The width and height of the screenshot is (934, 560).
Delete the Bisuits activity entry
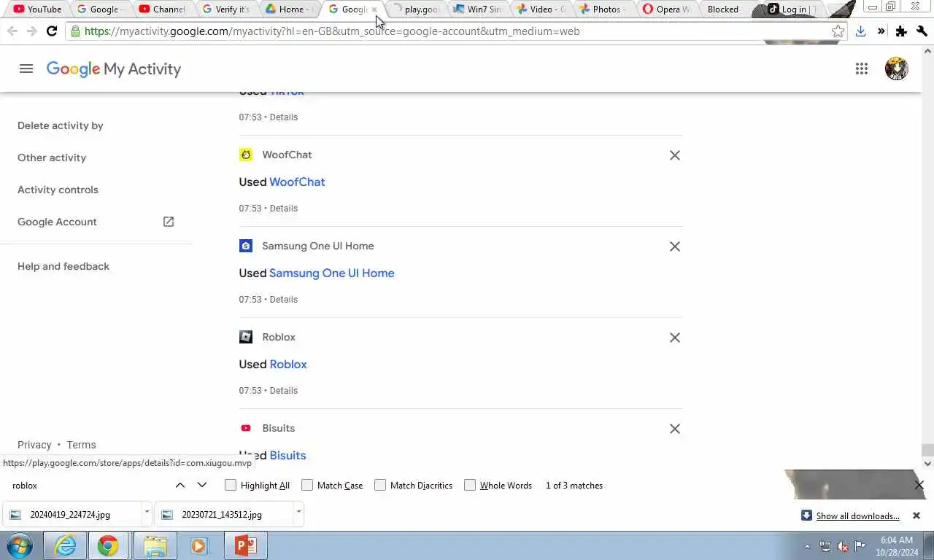(x=675, y=429)
